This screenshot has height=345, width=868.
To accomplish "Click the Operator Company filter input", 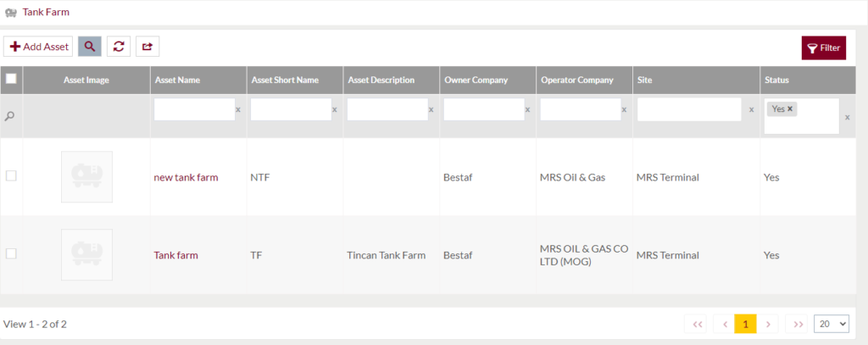I will 580,109.
